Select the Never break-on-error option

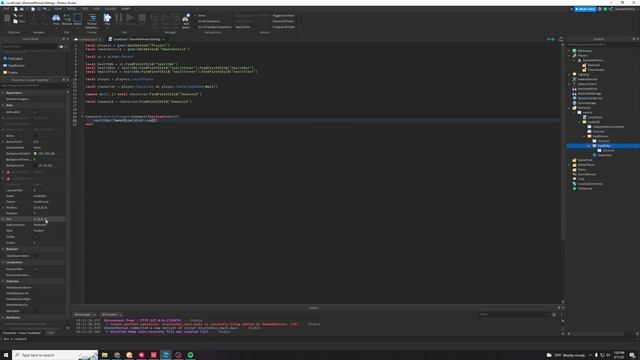[x=202, y=16]
